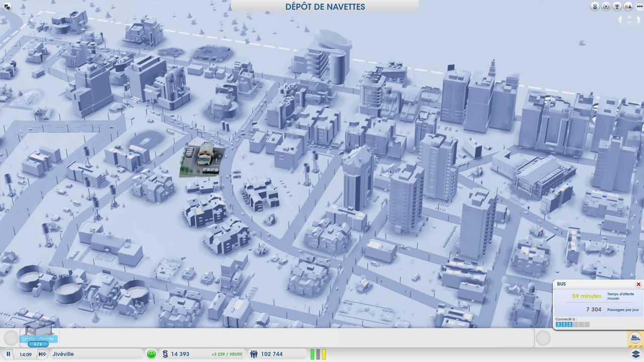The image size is (644, 362).
Task: Click the green RCI demand bar
Action: tap(312, 354)
